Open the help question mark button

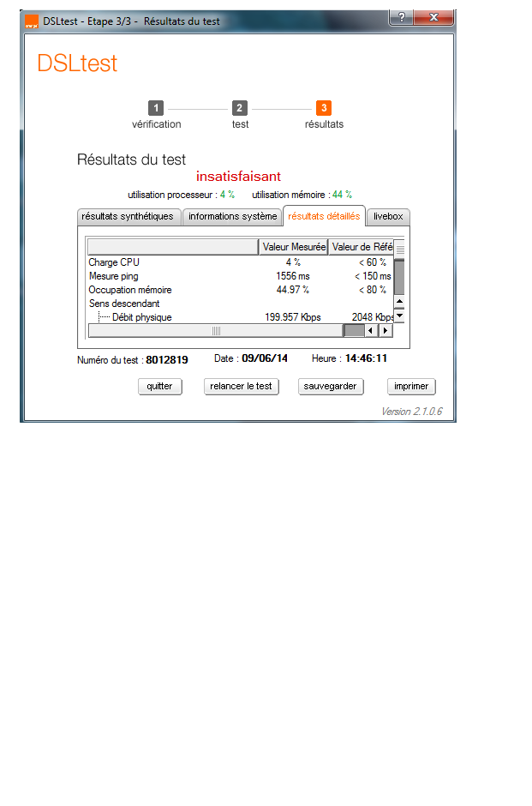tap(402, 17)
